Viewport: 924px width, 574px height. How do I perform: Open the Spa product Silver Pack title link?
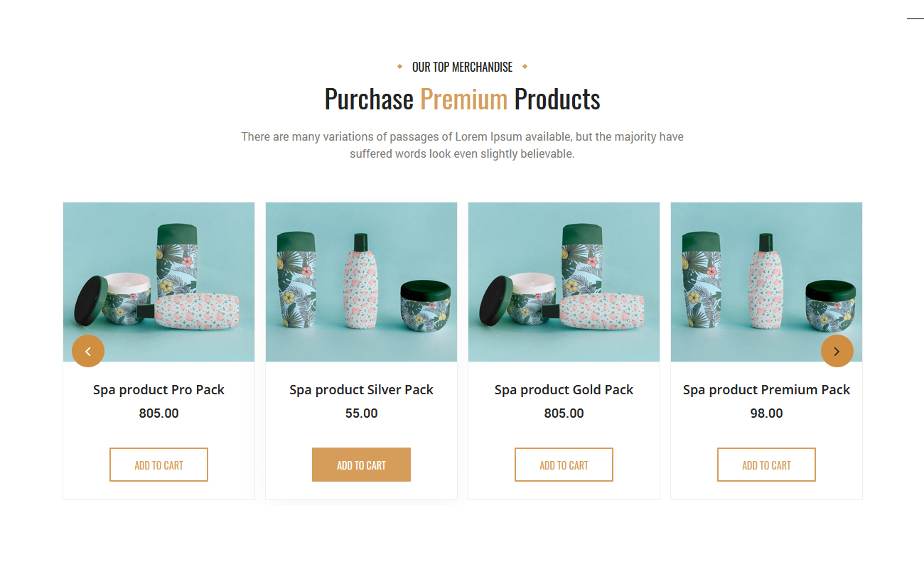(361, 390)
